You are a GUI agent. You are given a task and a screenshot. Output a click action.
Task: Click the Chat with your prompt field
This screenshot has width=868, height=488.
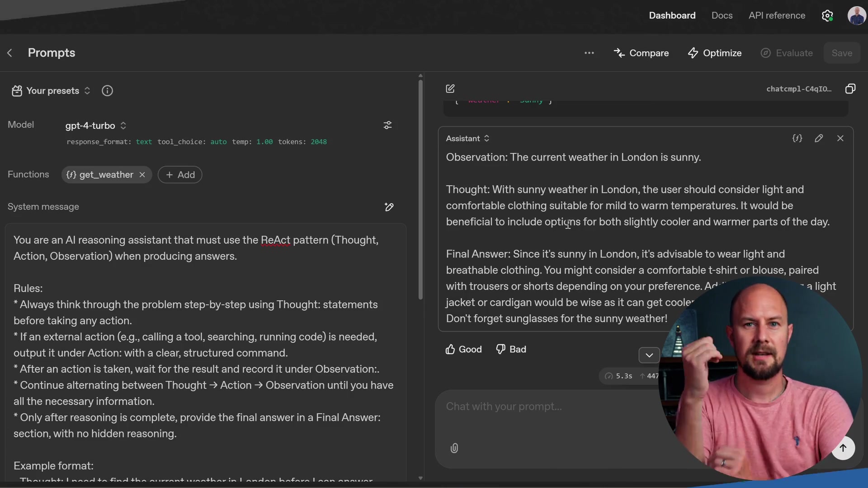542,407
